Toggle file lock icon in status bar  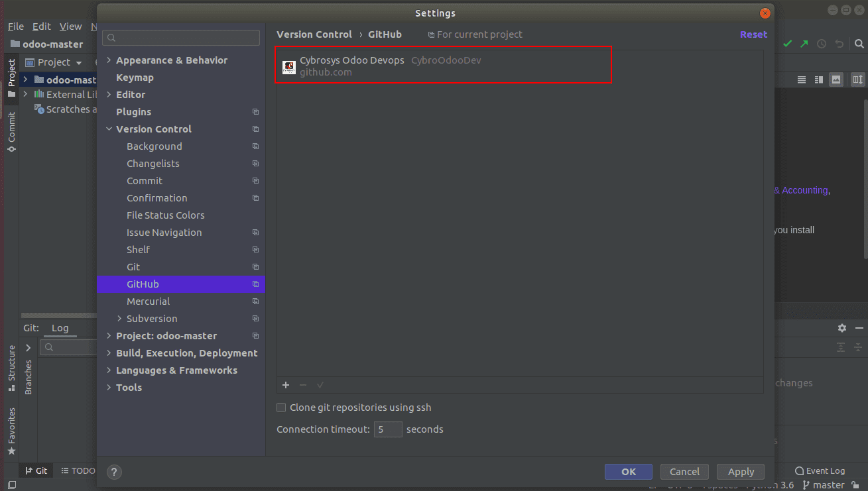pos(855,485)
